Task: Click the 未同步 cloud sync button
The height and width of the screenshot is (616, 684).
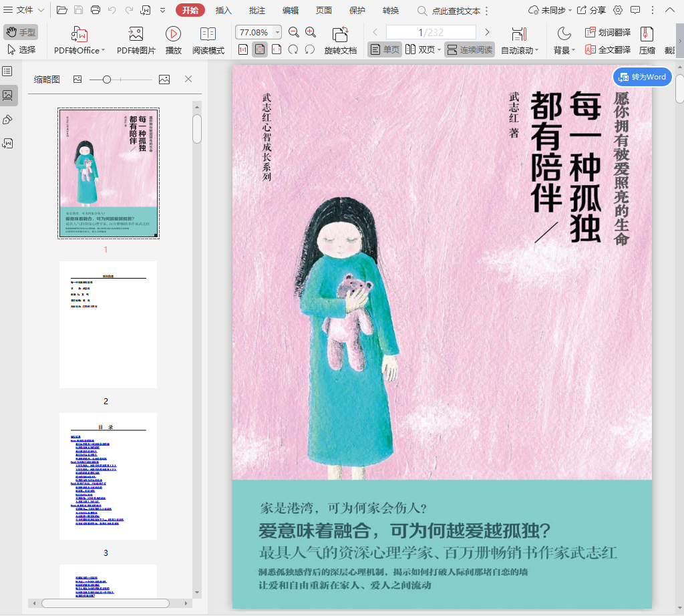Action: click(x=550, y=10)
